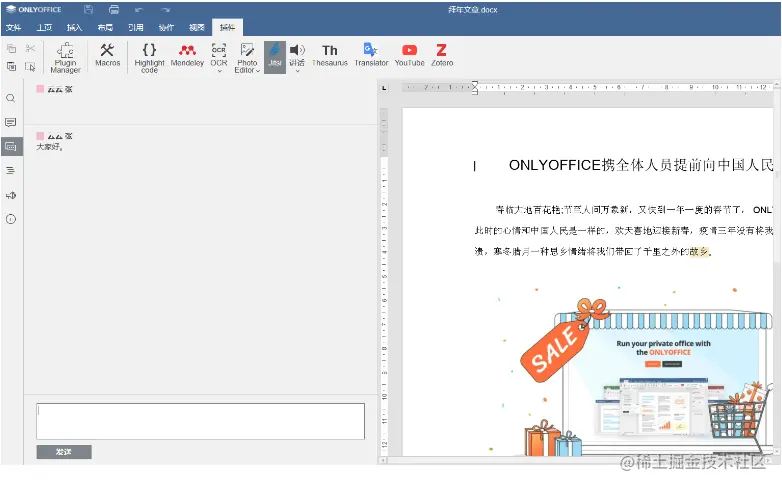Open the Mendeley plugin

pyautogui.click(x=187, y=55)
